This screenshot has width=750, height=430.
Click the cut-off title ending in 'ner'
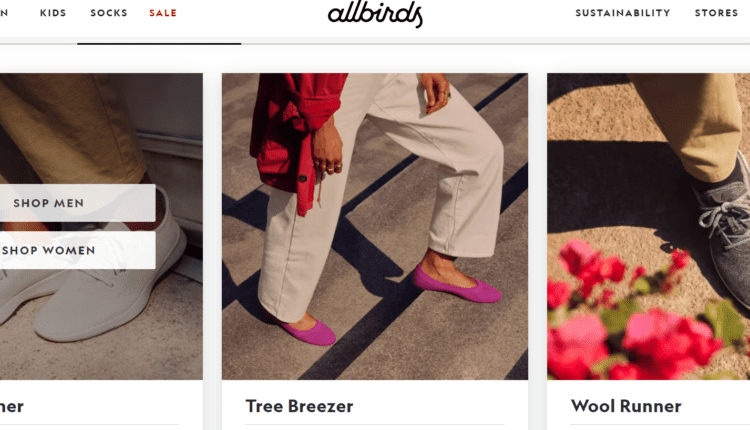[x=11, y=407]
